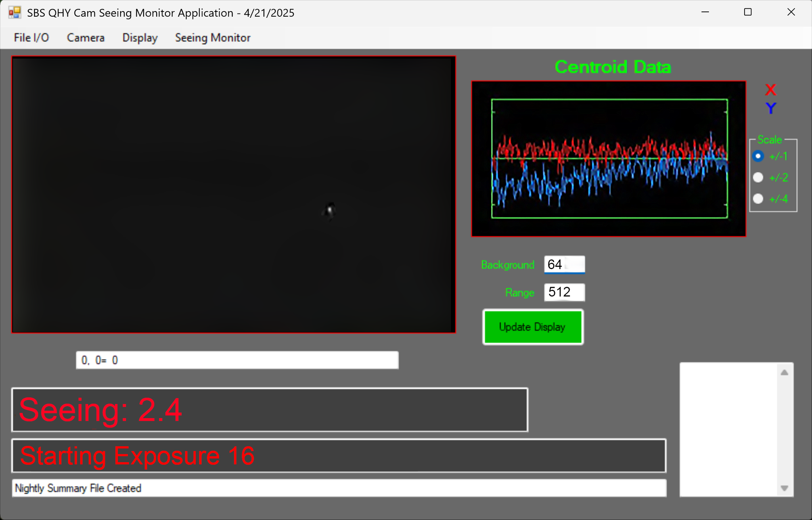Click the Range label
Viewport: 812px width, 520px height.
(x=519, y=292)
